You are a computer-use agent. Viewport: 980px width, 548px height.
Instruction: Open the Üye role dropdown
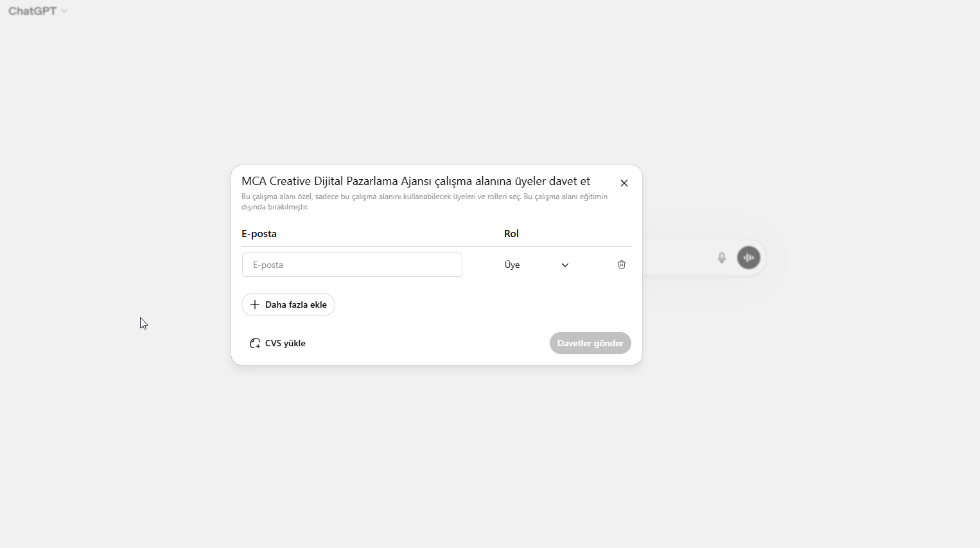pos(537,265)
